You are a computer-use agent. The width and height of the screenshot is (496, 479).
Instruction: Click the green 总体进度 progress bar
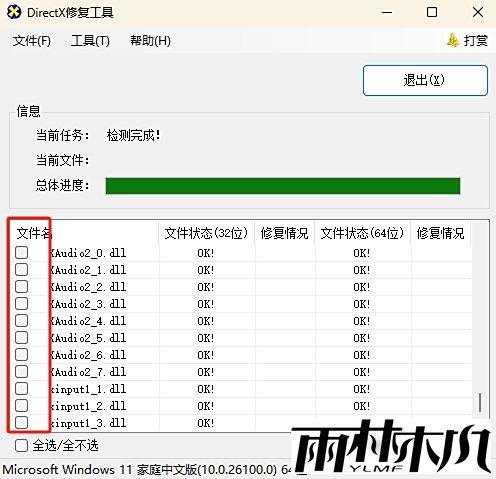[283, 186]
